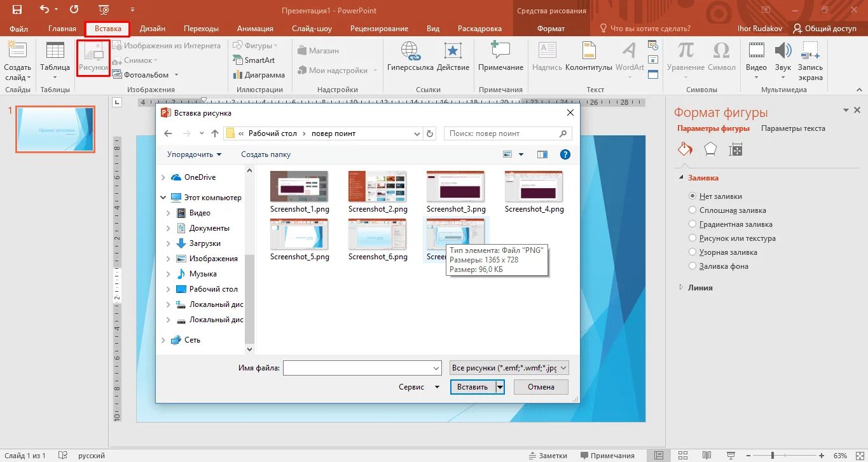Switch to the Формат tab
This screenshot has height=462, width=868.
tap(551, 29)
